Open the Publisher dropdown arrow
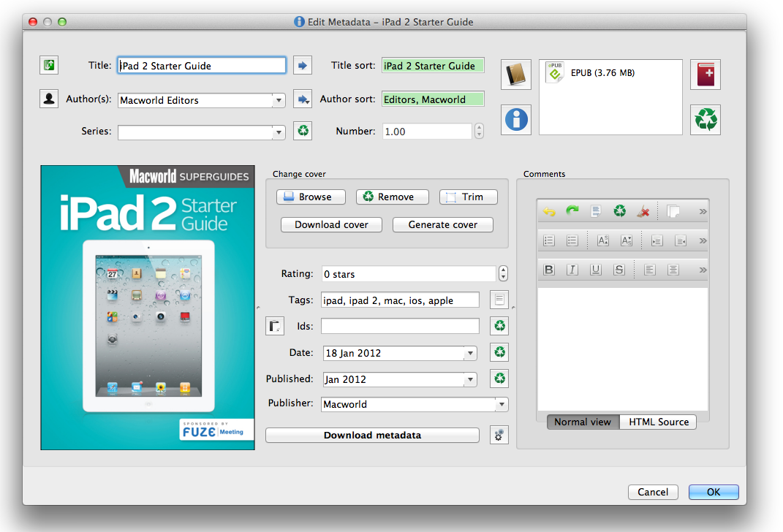The width and height of the screenshot is (783, 532). 502,404
